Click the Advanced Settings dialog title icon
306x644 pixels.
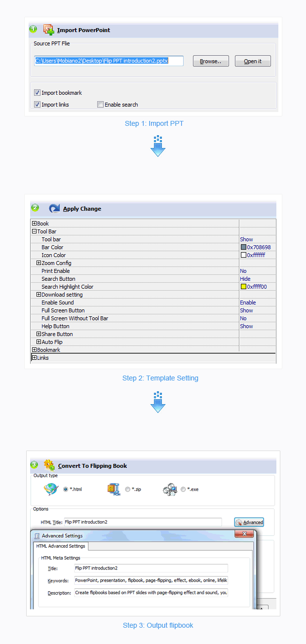coord(37,535)
